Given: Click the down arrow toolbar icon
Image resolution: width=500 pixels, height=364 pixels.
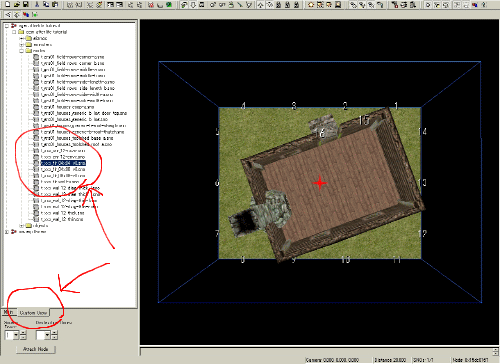Looking at the screenshot, I should pos(193,4).
